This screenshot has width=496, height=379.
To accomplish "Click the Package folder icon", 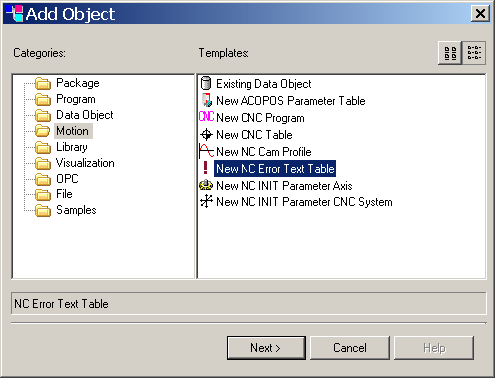I will (x=43, y=83).
